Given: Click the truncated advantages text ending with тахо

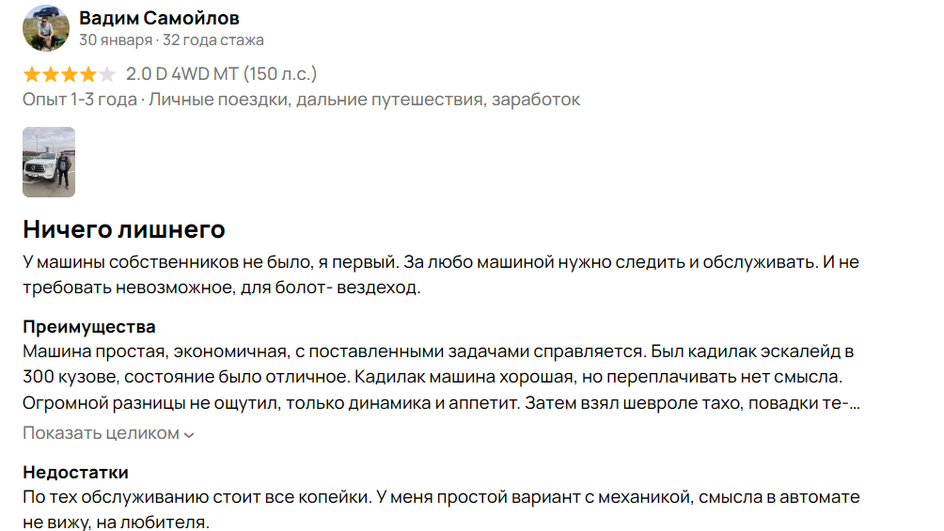Looking at the screenshot, I should [441, 377].
